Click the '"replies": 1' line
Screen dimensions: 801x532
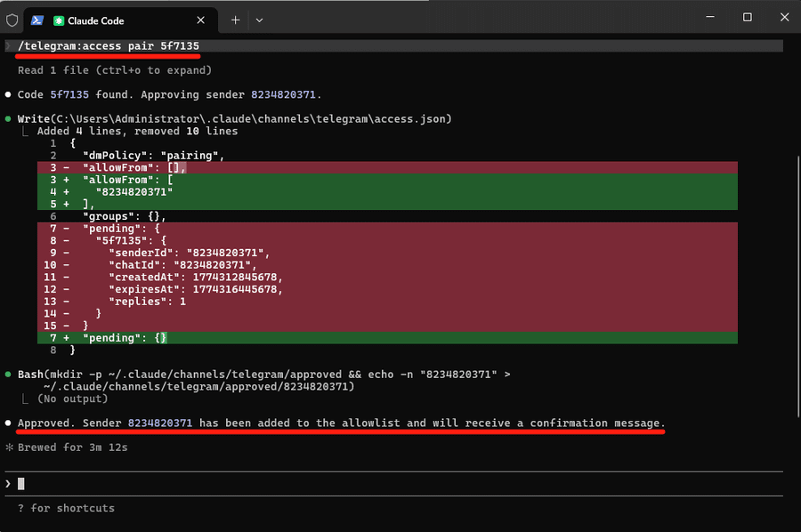pyautogui.click(x=387, y=302)
